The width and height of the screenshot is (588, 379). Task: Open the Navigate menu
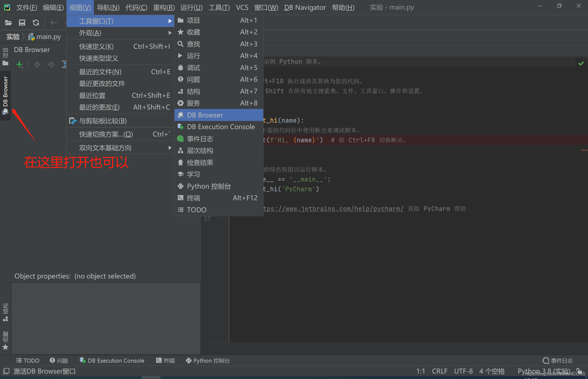pos(108,7)
